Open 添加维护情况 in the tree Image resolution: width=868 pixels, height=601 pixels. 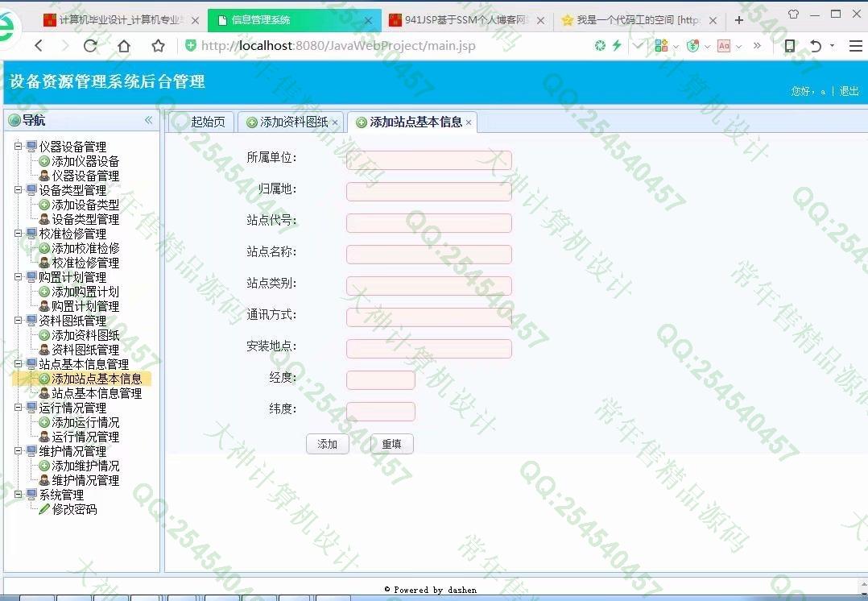coord(85,466)
